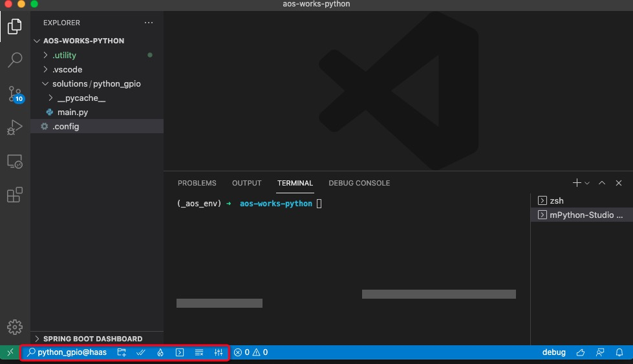This screenshot has height=364, width=633.
Task: Collapse the solutions/python_gpio folder
Action: click(97, 83)
